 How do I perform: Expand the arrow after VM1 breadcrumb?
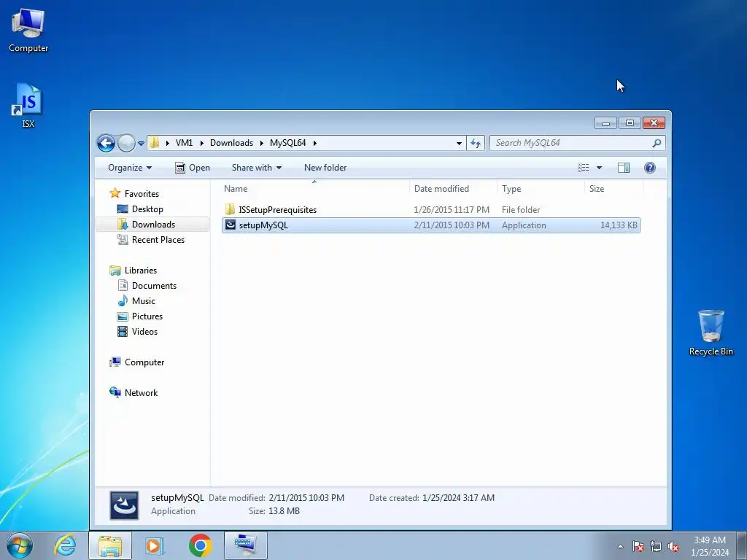201,143
